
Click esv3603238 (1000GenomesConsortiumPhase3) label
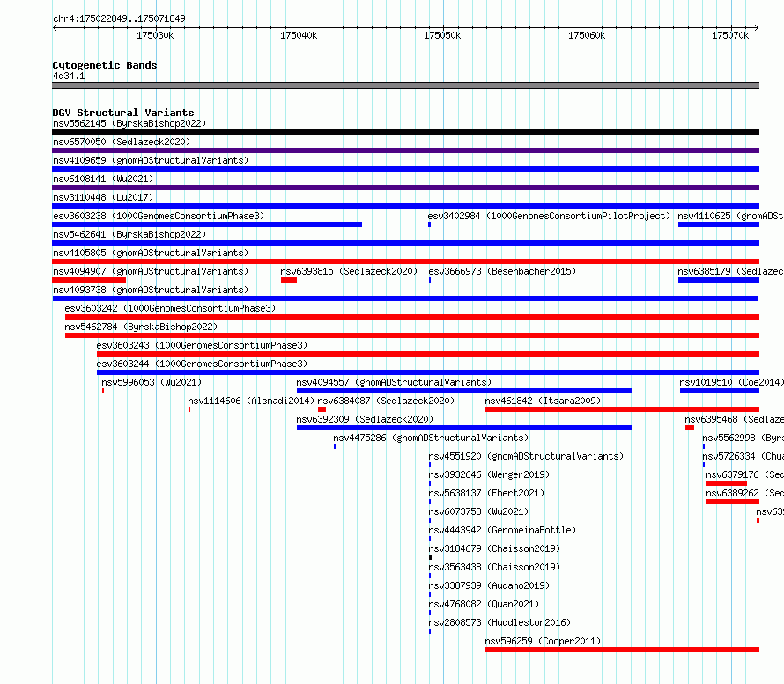click(159, 216)
